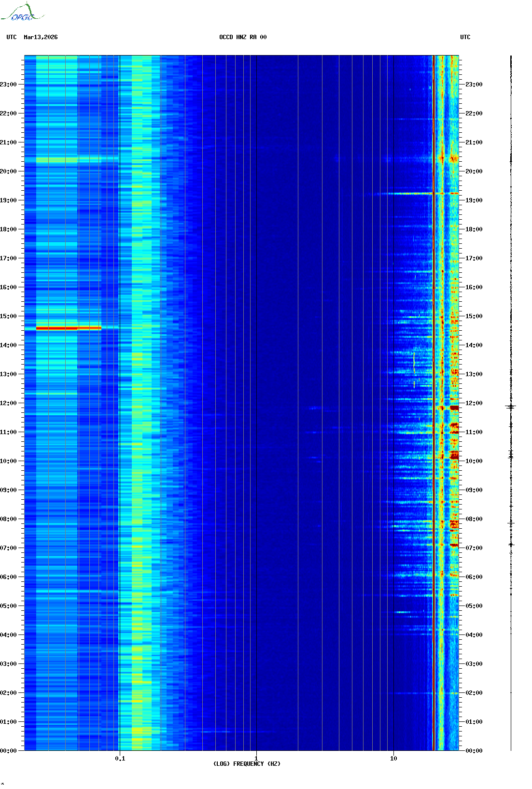The height and width of the screenshot is (789, 532).
Task: Click the right-axis 19:00 time label
Action: point(474,200)
